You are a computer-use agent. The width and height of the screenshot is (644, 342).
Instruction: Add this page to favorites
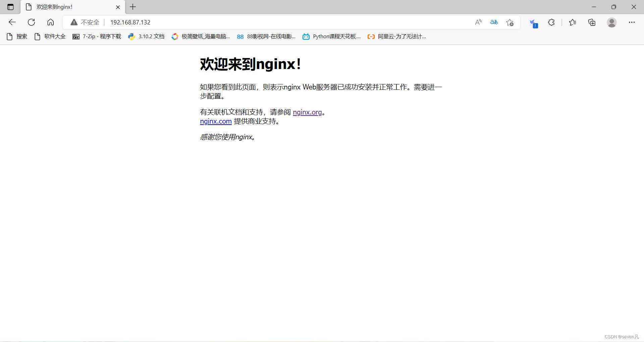click(509, 22)
